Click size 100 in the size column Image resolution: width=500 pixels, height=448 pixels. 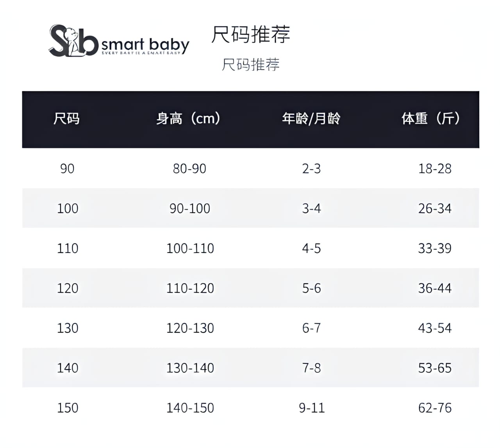[x=68, y=208]
